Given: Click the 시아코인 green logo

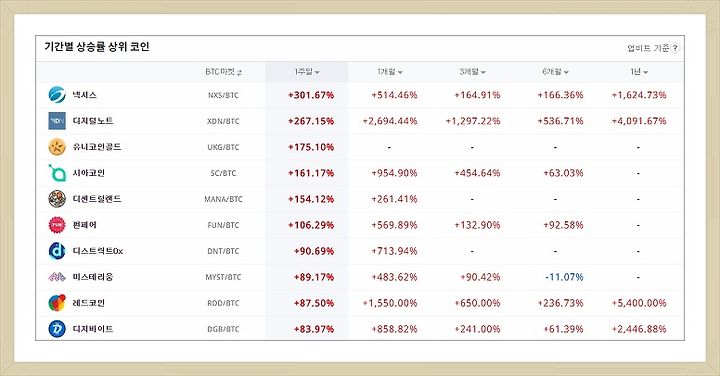Looking at the screenshot, I should tap(57, 173).
